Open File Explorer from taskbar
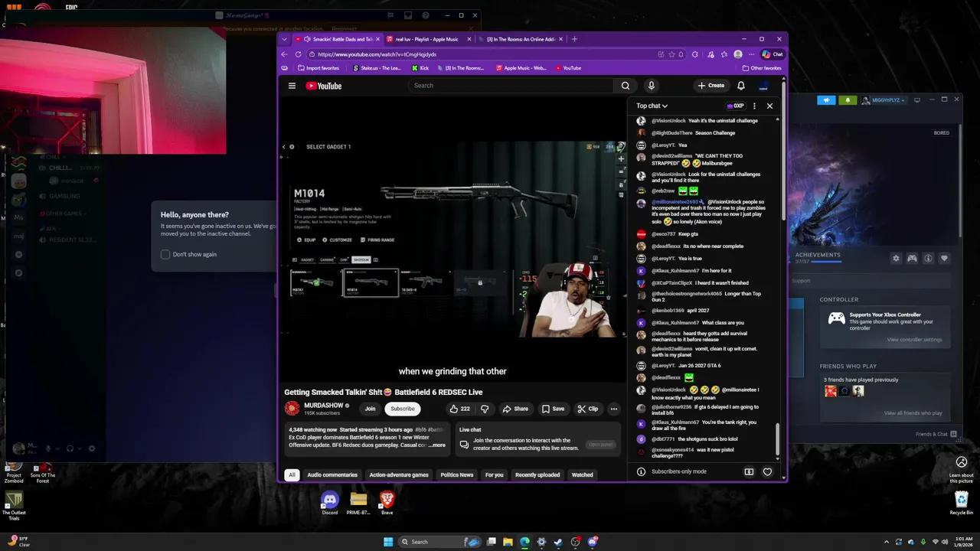Viewport: 980px width, 551px height. coord(508,542)
